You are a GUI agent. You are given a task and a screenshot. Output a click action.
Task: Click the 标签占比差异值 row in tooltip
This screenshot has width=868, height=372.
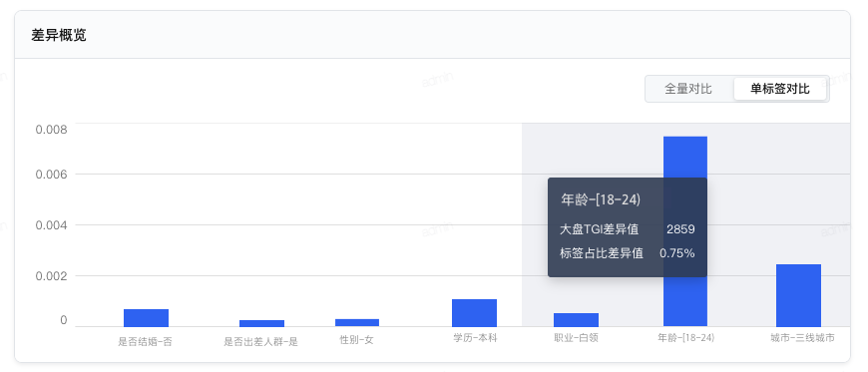[x=628, y=253]
